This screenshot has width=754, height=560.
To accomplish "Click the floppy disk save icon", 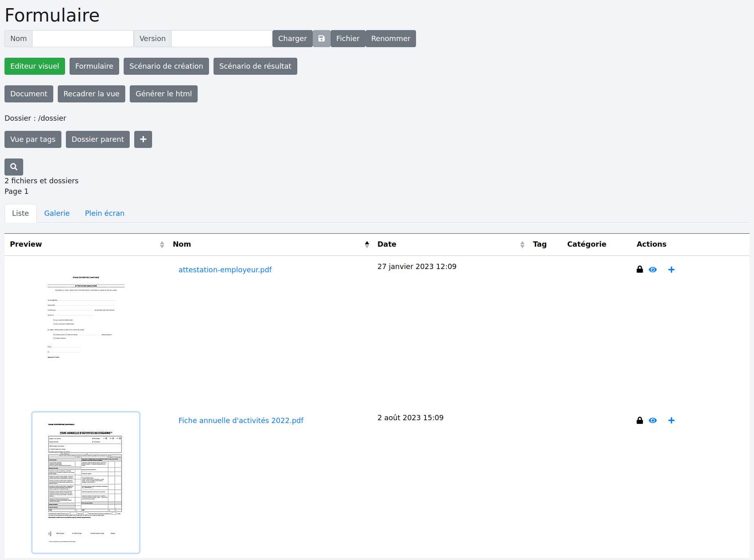I will (x=321, y=39).
